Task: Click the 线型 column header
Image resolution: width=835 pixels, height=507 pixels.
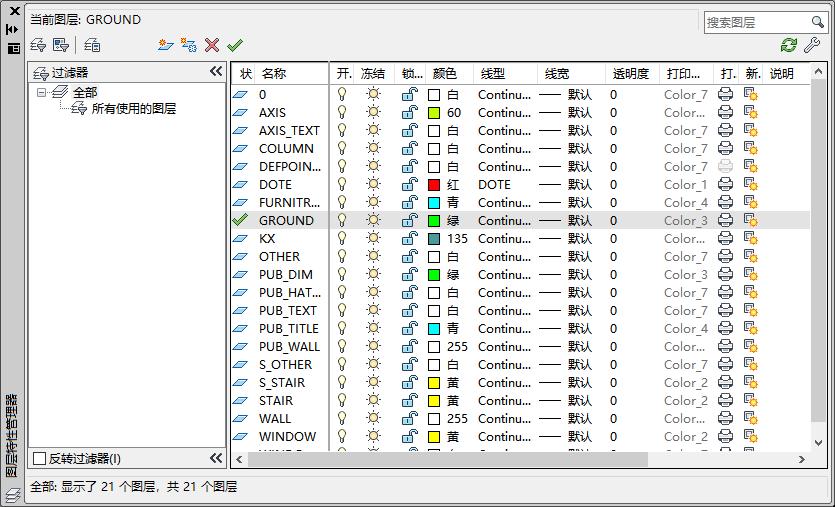Action: [x=493, y=74]
